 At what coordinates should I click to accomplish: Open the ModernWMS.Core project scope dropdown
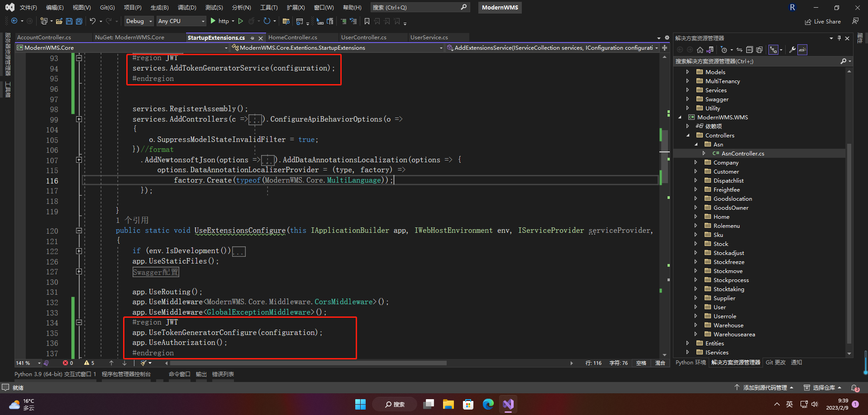point(123,47)
